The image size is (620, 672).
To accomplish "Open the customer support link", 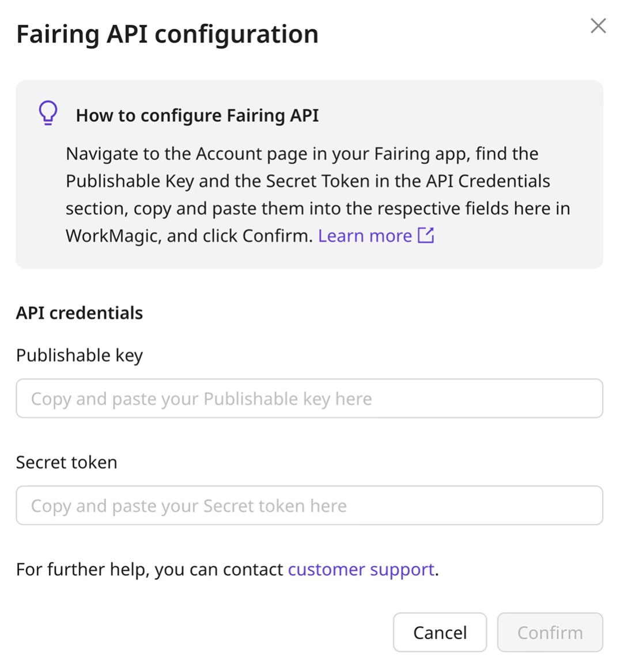I will click(x=361, y=569).
